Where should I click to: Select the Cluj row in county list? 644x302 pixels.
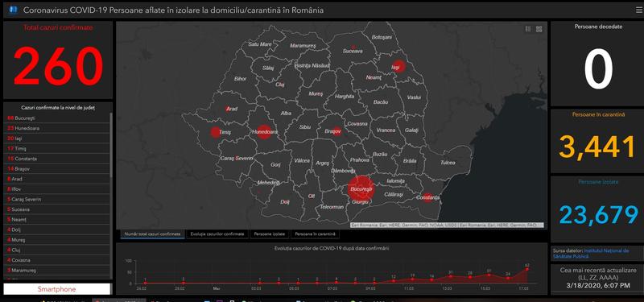click(56, 250)
